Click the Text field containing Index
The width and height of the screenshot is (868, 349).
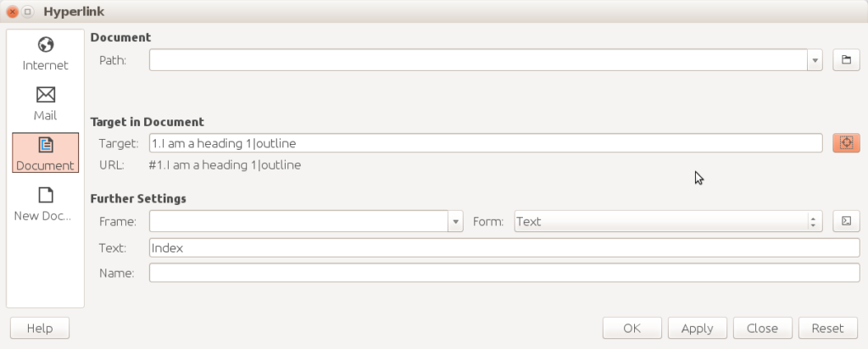click(x=504, y=248)
